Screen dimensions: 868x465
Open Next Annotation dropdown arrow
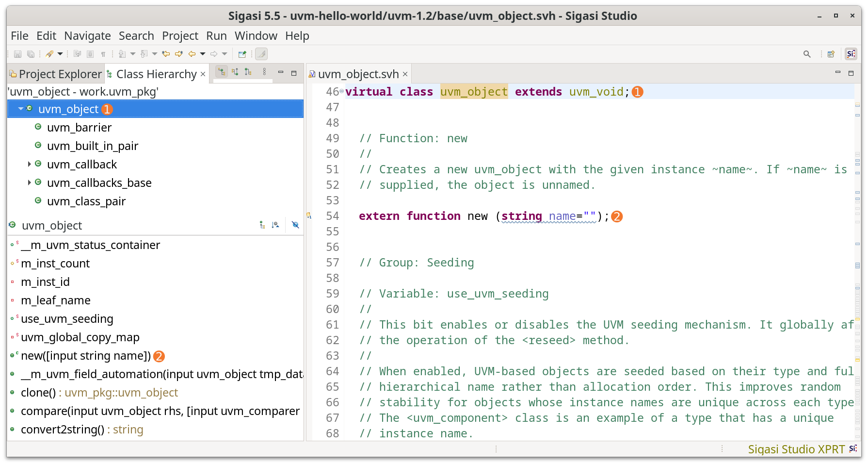(x=133, y=54)
